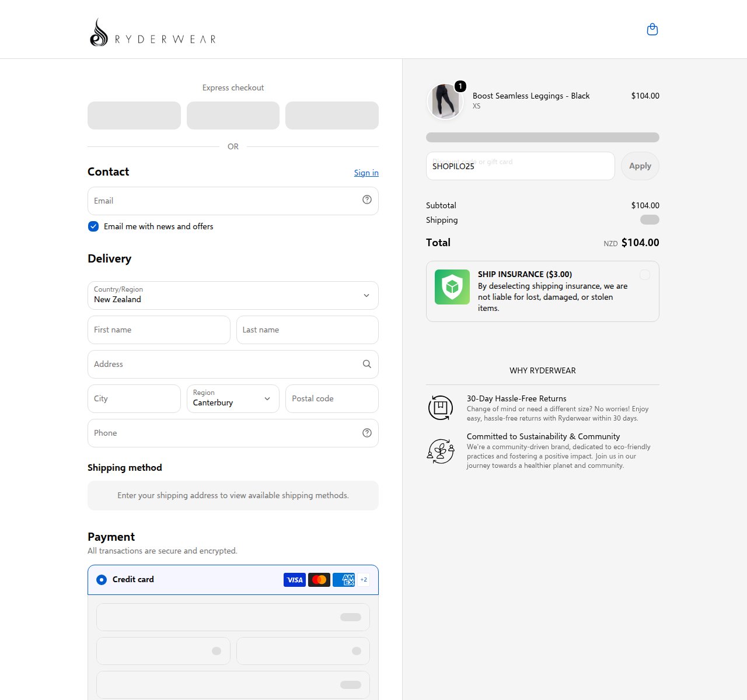The image size is (747, 700).
Task: Click the 30-Day Hassle-Free Returns heading
Action: coord(516,398)
